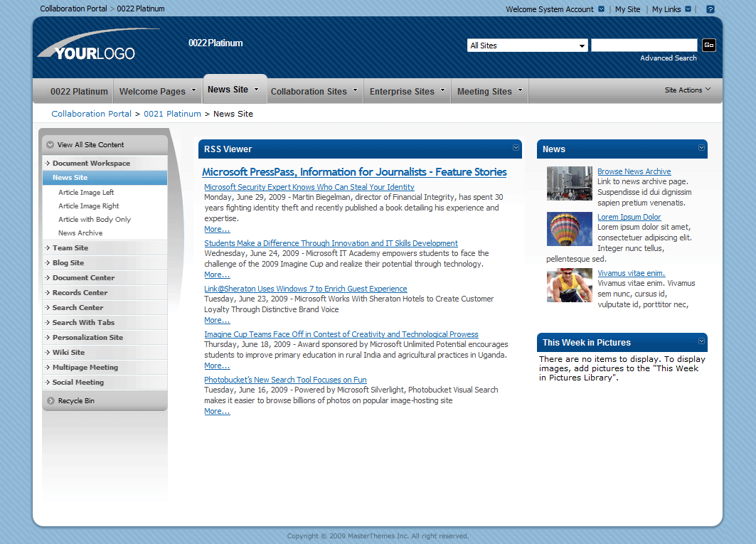
Task: Click the Microsoft Security Expert article headline
Action: click(x=309, y=187)
